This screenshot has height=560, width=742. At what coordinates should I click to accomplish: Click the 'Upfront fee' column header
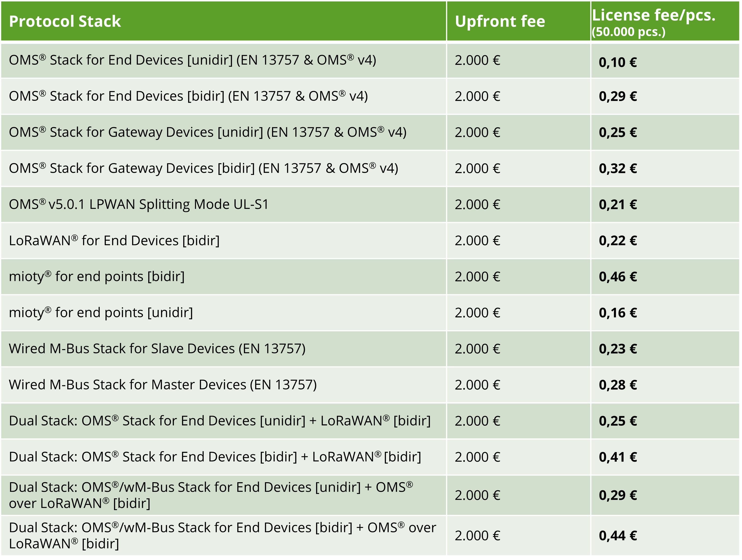[x=500, y=21]
